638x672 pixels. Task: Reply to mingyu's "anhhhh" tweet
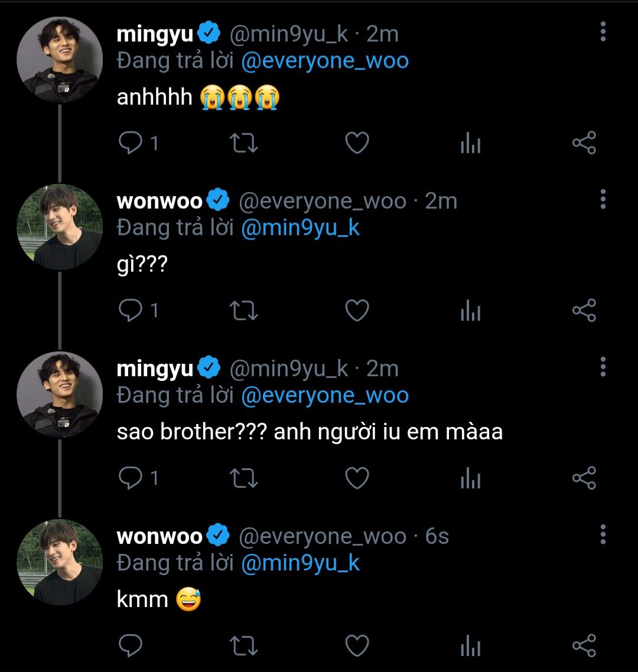[x=131, y=143]
